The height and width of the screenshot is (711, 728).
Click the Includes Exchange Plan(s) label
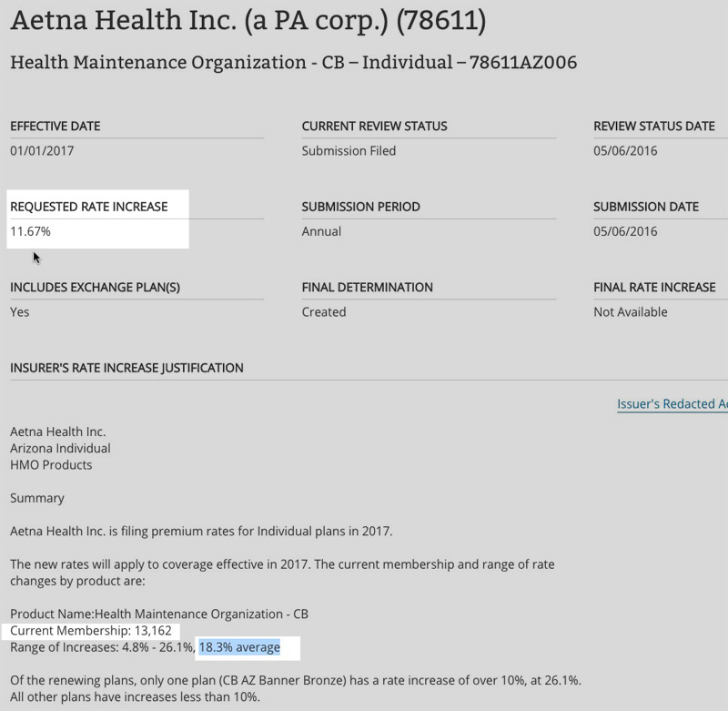pos(95,287)
